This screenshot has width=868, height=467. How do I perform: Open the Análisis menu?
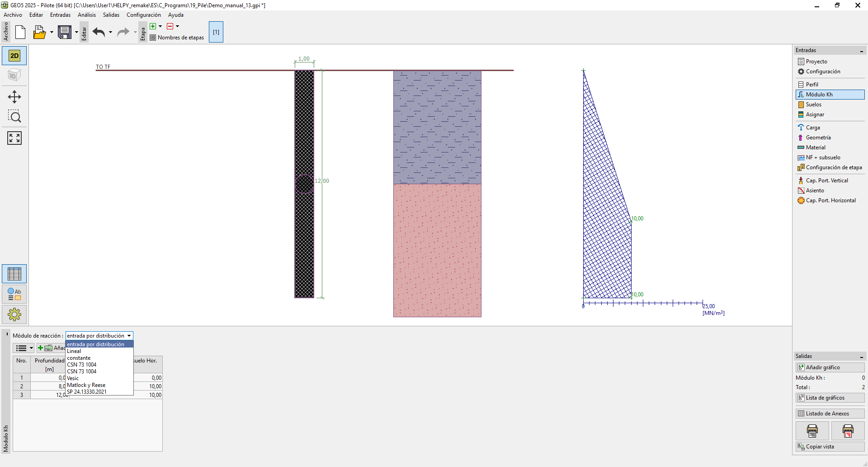pos(86,15)
